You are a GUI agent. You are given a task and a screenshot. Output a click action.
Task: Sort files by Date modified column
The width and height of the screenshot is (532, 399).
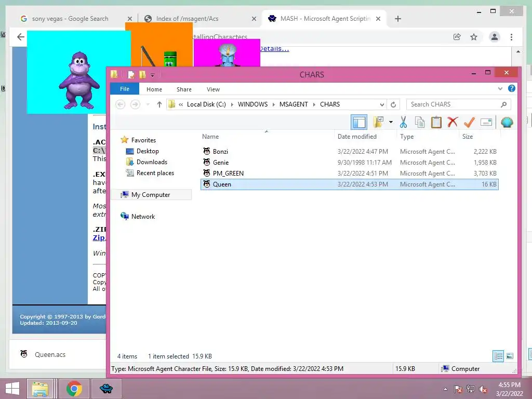365,137
